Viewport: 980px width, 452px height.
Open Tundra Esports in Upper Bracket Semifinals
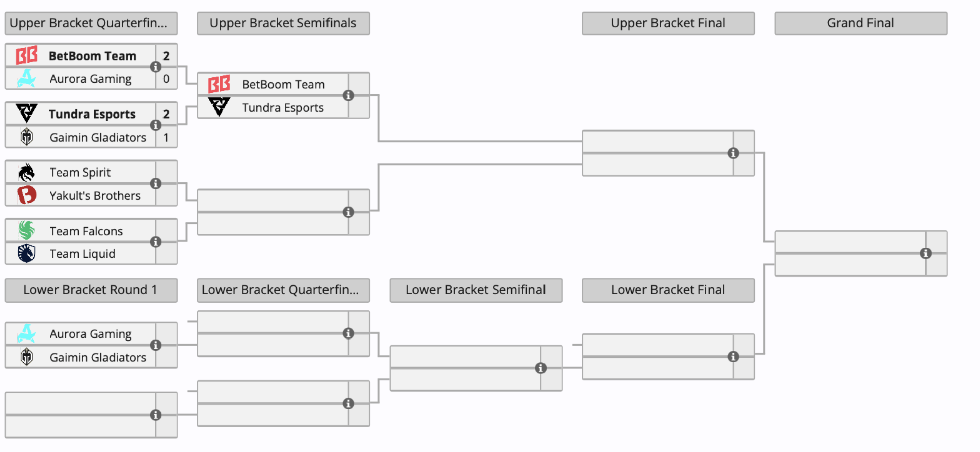click(x=283, y=108)
